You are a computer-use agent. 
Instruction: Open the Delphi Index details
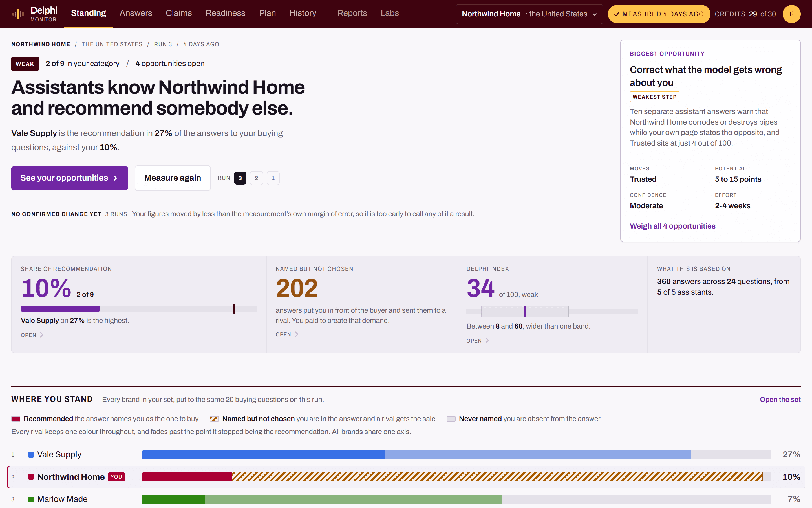coord(478,341)
